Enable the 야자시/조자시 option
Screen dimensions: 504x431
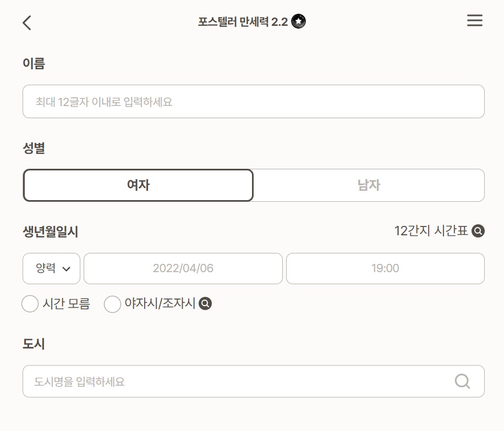point(112,304)
